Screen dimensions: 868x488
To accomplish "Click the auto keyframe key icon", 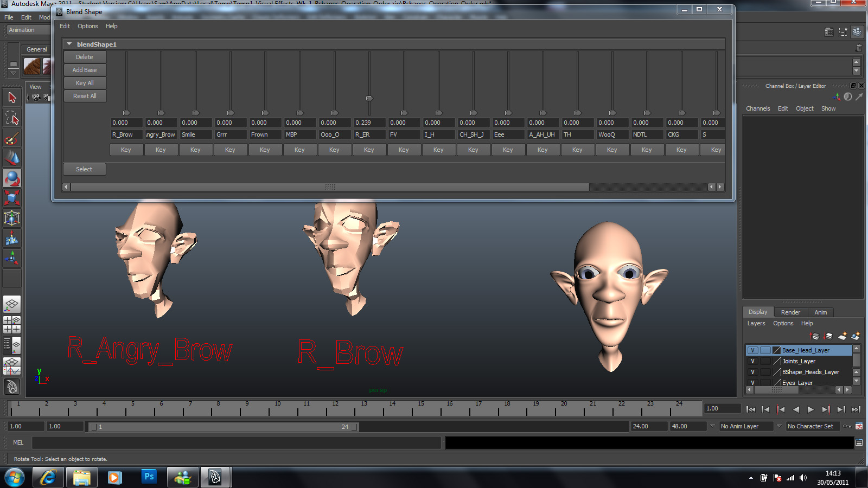I will tap(847, 426).
